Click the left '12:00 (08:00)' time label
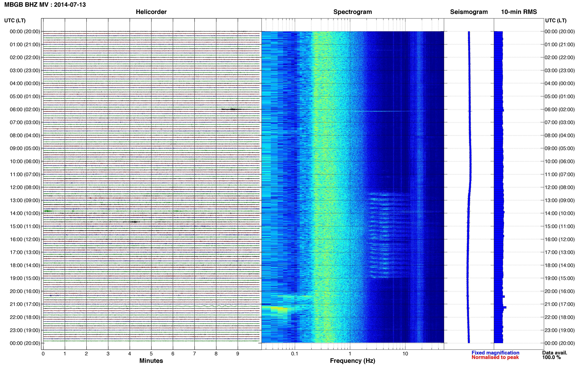The height and width of the screenshot is (368, 588). (x=25, y=187)
